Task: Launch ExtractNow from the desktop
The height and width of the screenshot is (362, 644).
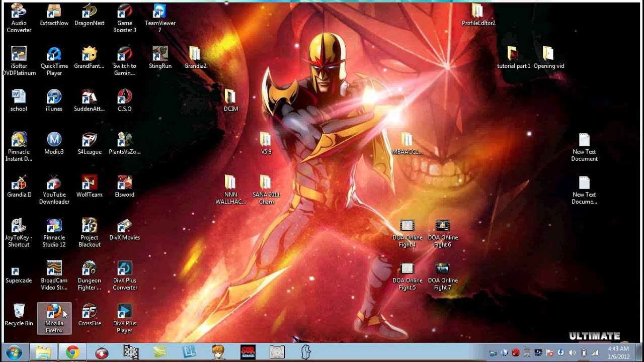Action: 54,15
